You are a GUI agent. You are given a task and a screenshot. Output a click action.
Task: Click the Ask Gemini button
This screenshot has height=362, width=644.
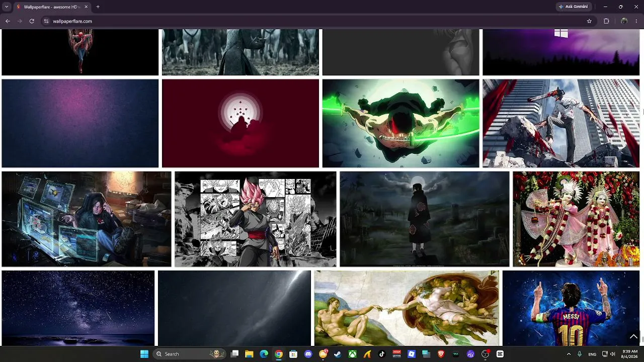pos(573,7)
